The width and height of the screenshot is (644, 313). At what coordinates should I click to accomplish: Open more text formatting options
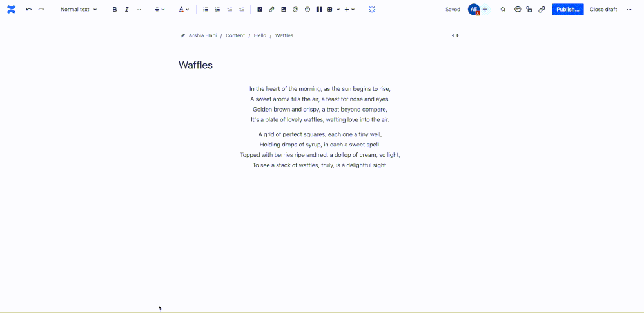click(139, 10)
